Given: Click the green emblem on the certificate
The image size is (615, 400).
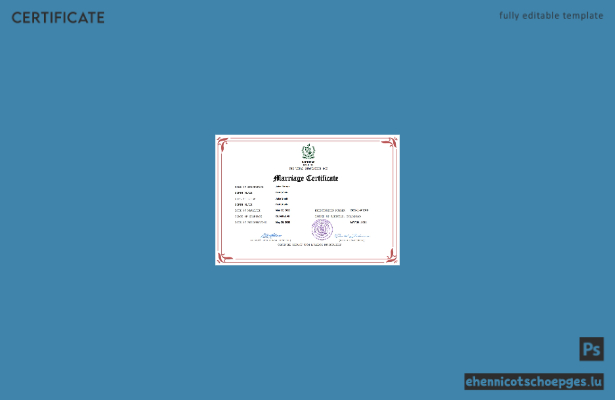Looking at the screenshot, I should 308,151.
